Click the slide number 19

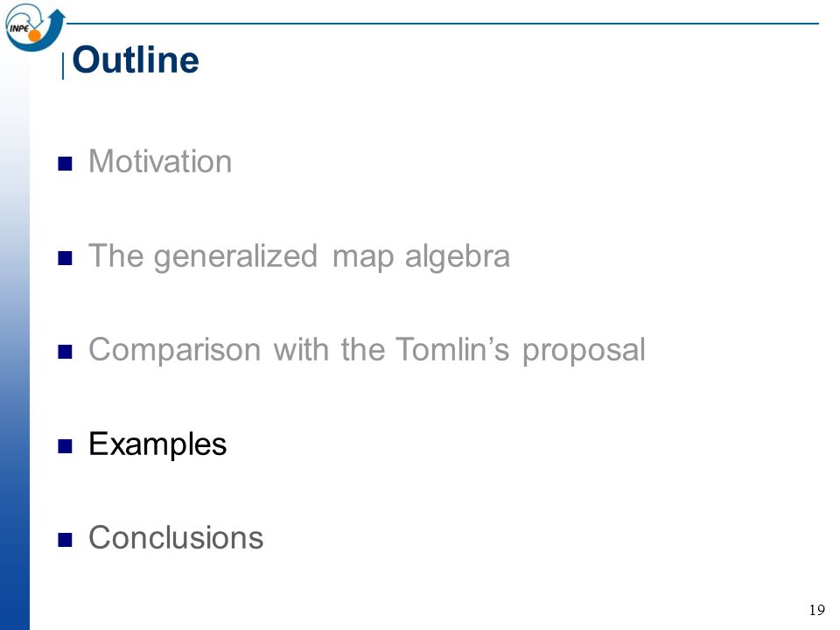point(817,610)
